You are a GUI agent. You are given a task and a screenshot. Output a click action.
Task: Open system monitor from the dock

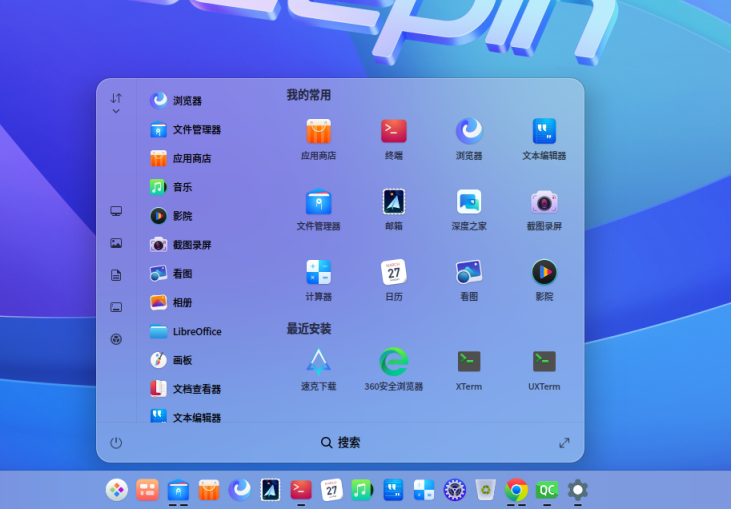click(x=455, y=490)
